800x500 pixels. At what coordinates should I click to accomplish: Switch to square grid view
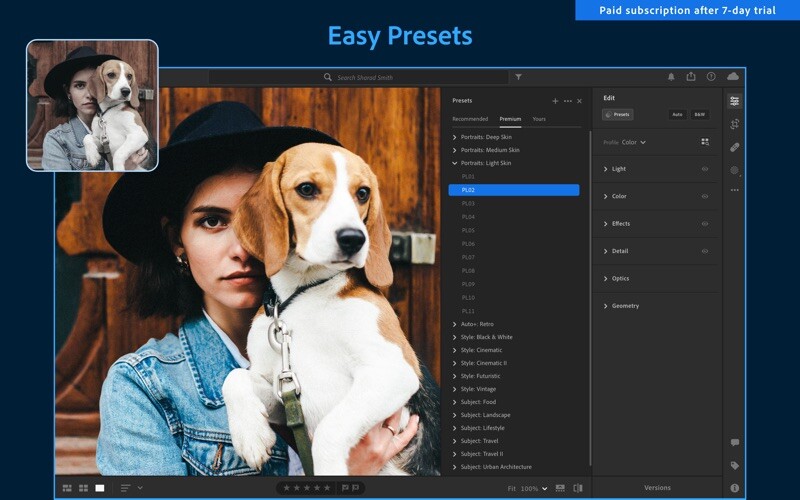tap(84, 488)
